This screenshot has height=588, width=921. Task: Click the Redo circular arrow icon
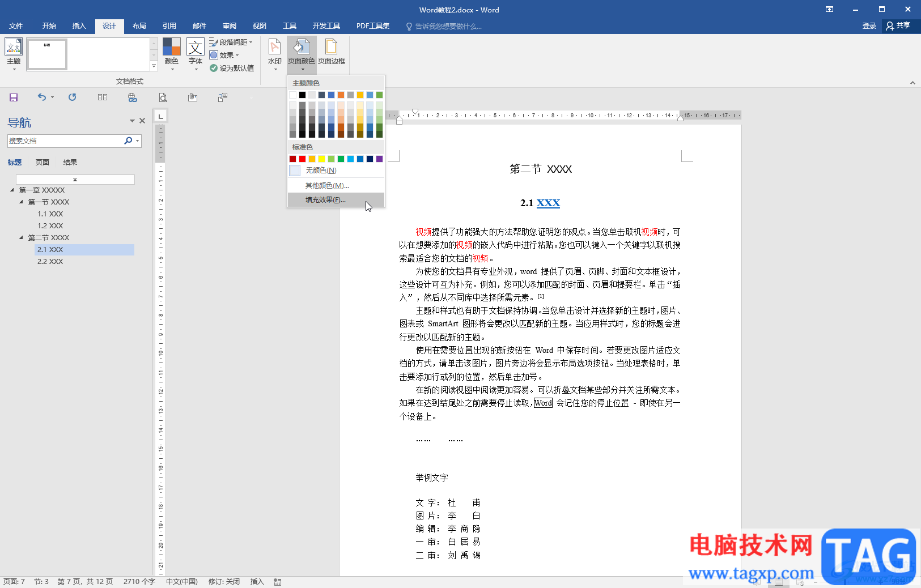[x=72, y=97]
